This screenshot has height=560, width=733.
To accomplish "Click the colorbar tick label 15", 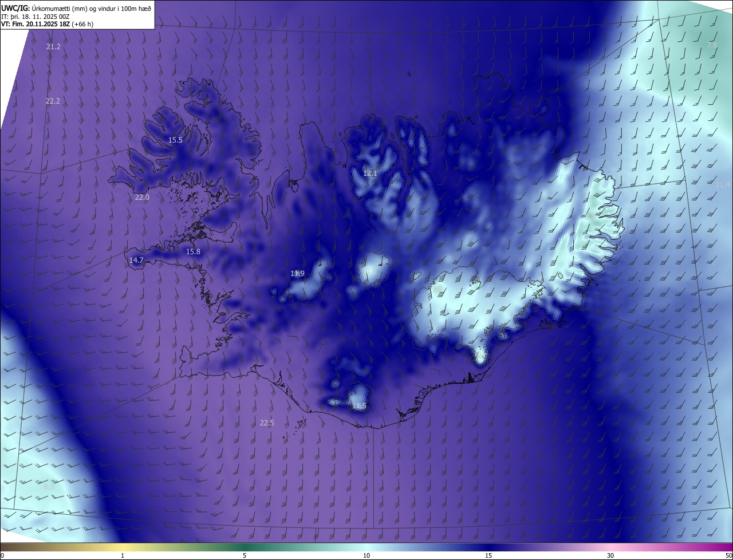I will pyautogui.click(x=488, y=555).
